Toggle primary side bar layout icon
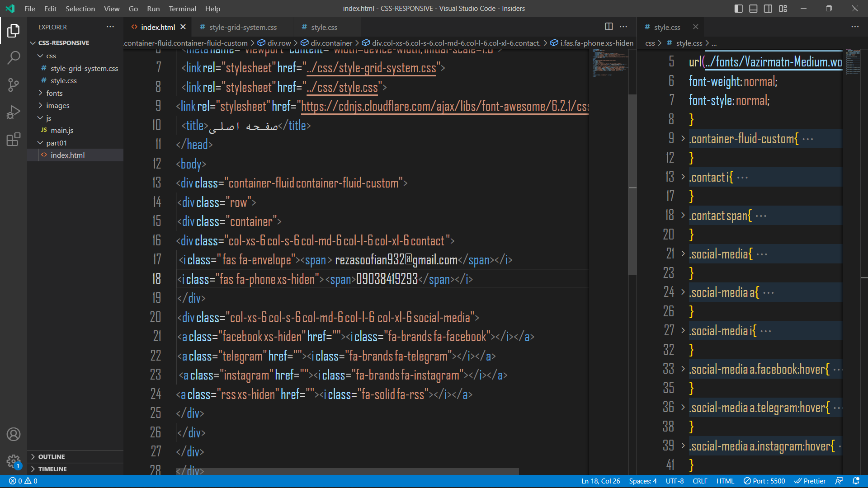This screenshot has width=868, height=488. (739, 9)
